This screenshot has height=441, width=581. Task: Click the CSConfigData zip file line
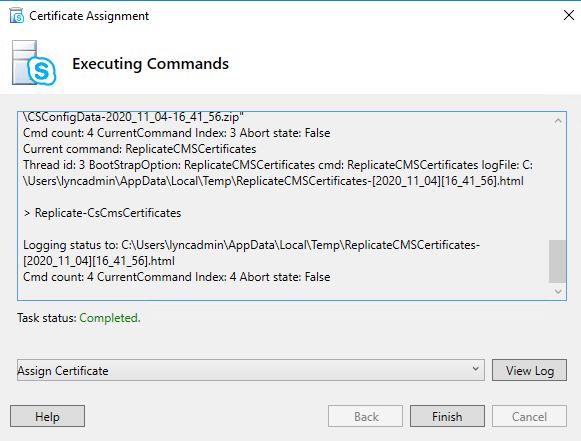tap(133, 117)
